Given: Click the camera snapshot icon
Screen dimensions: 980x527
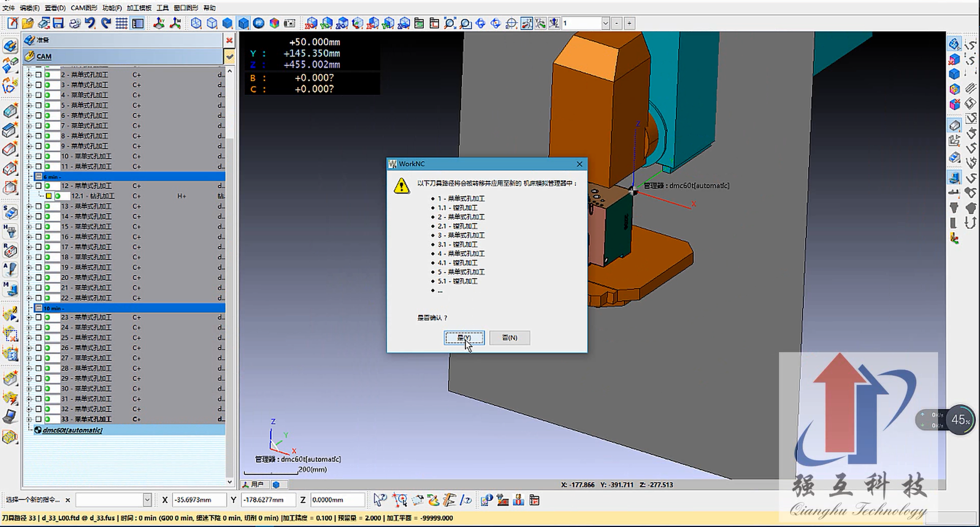Looking at the screenshot, I should [x=289, y=23].
